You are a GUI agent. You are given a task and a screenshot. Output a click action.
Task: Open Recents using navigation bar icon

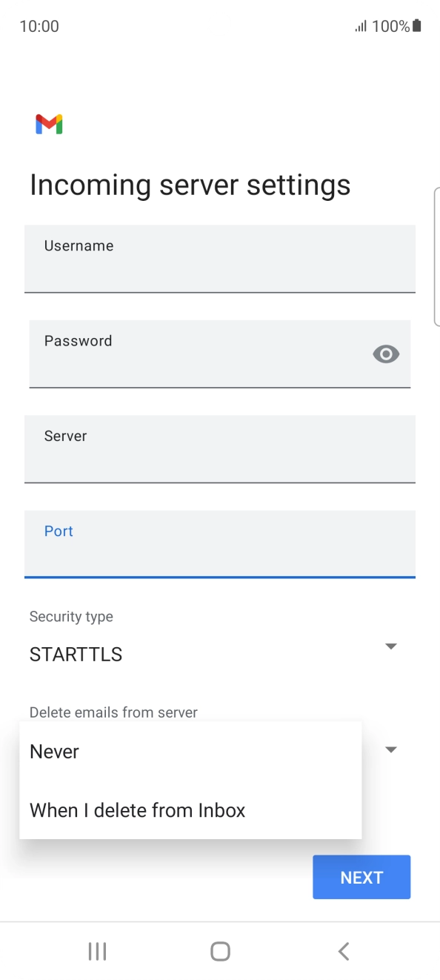tap(97, 951)
